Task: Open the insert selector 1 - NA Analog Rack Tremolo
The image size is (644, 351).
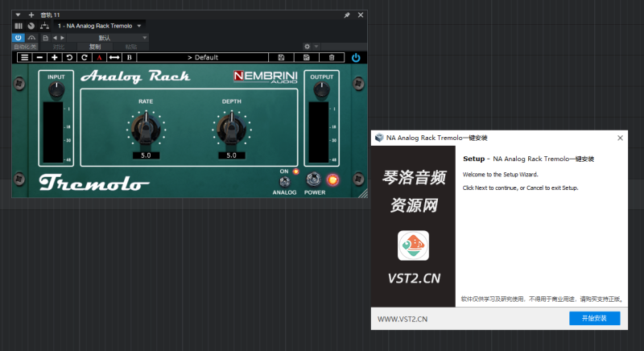Action: coord(99,26)
